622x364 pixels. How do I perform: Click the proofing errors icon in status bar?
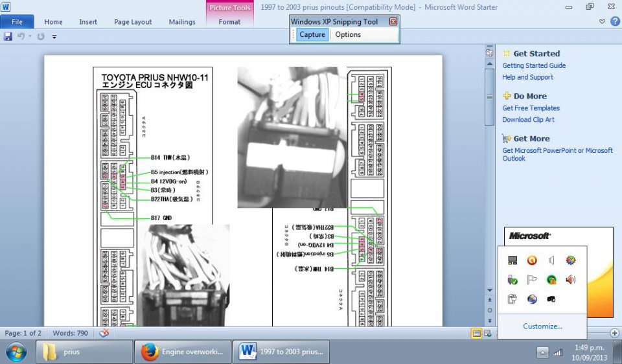tap(104, 333)
